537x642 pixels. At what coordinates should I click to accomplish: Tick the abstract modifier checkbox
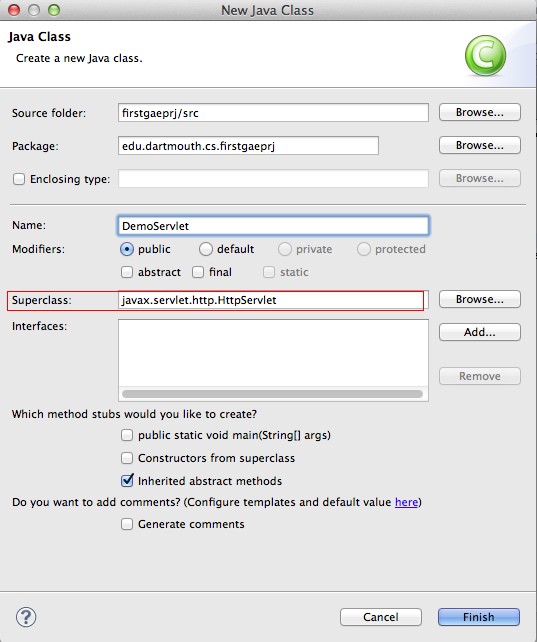pos(127,272)
